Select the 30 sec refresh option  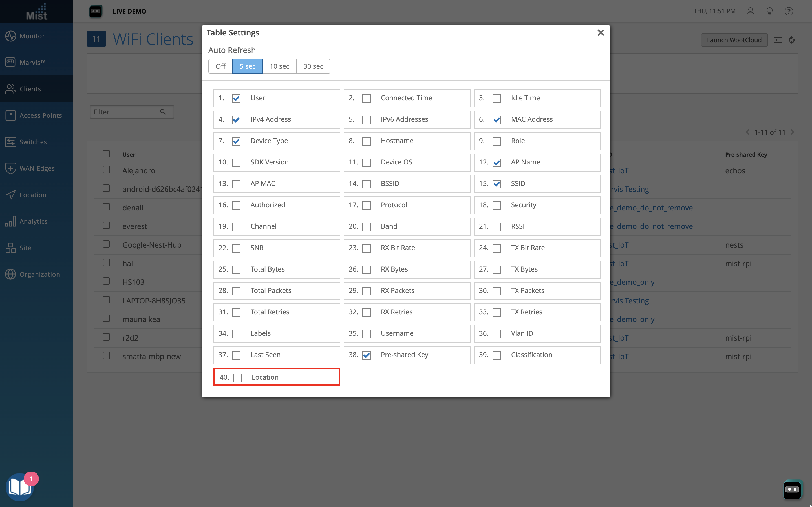pos(313,66)
